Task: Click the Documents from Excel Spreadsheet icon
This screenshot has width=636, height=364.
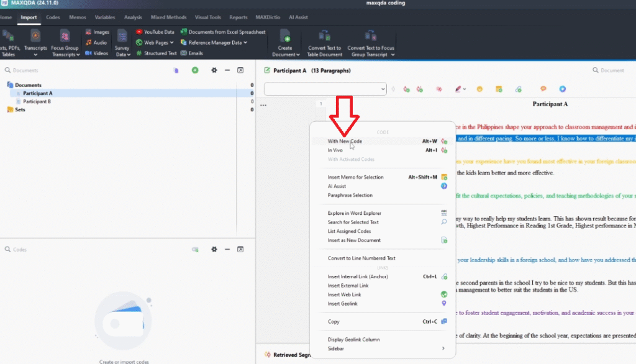Action: pos(184,32)
